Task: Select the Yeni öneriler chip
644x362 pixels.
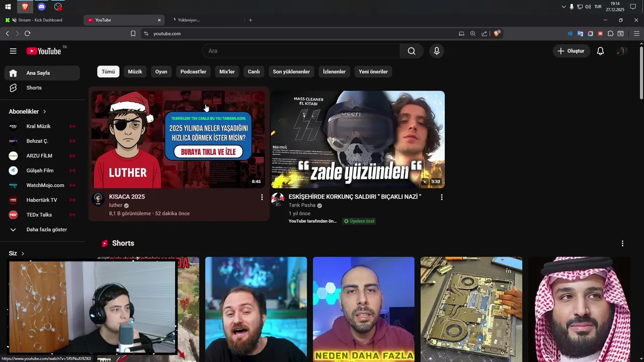Action: (x=373, y=72)
